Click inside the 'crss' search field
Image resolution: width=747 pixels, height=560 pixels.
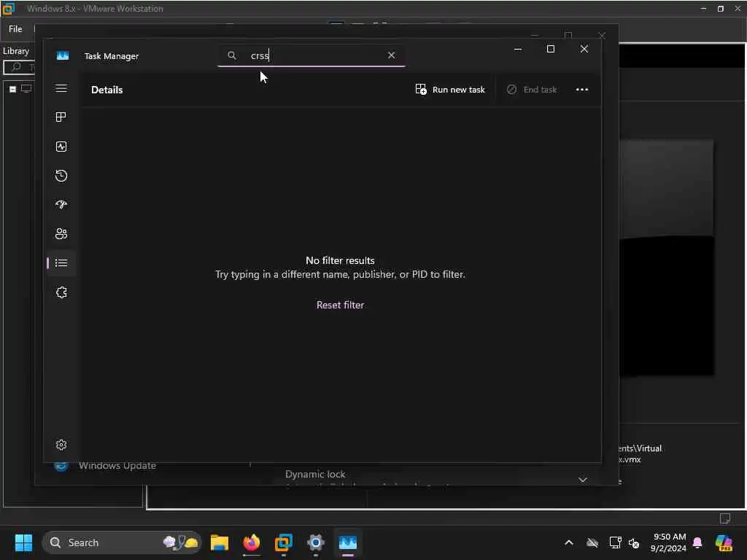pos(312,55)
